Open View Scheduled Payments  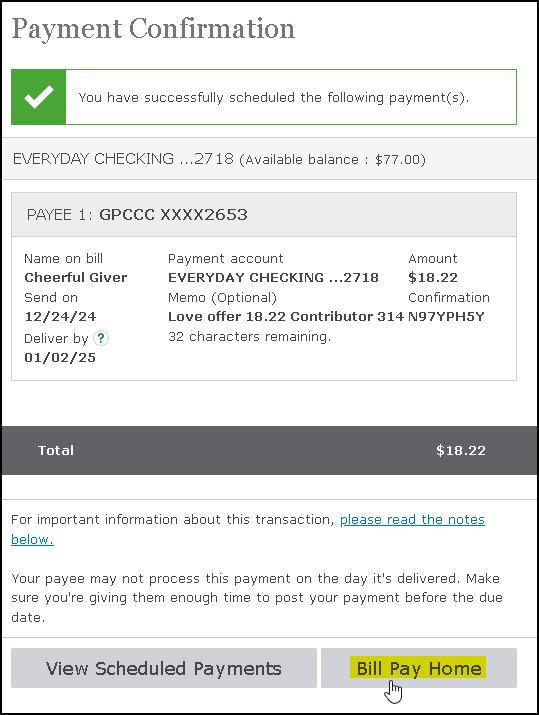click(164, 668)
